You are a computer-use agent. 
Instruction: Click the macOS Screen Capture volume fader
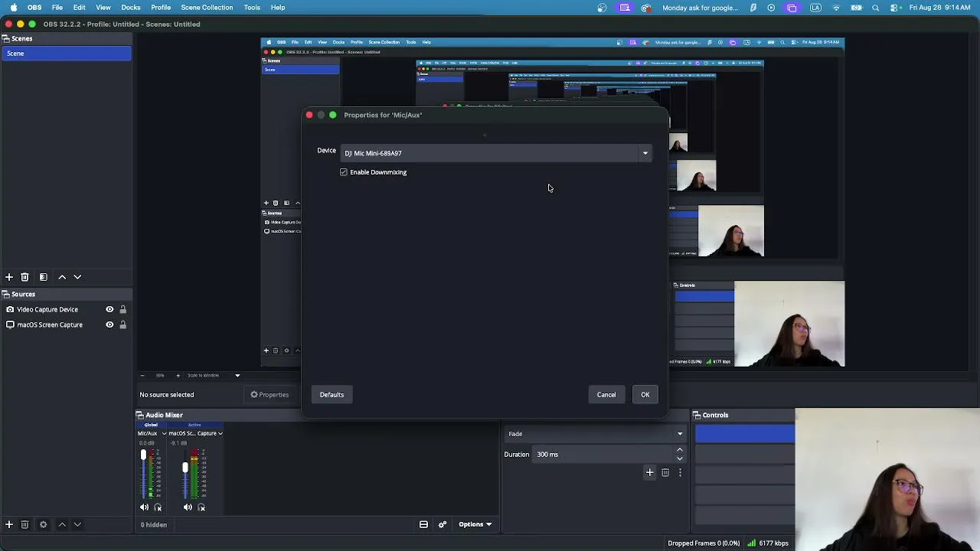click(185, 467)
